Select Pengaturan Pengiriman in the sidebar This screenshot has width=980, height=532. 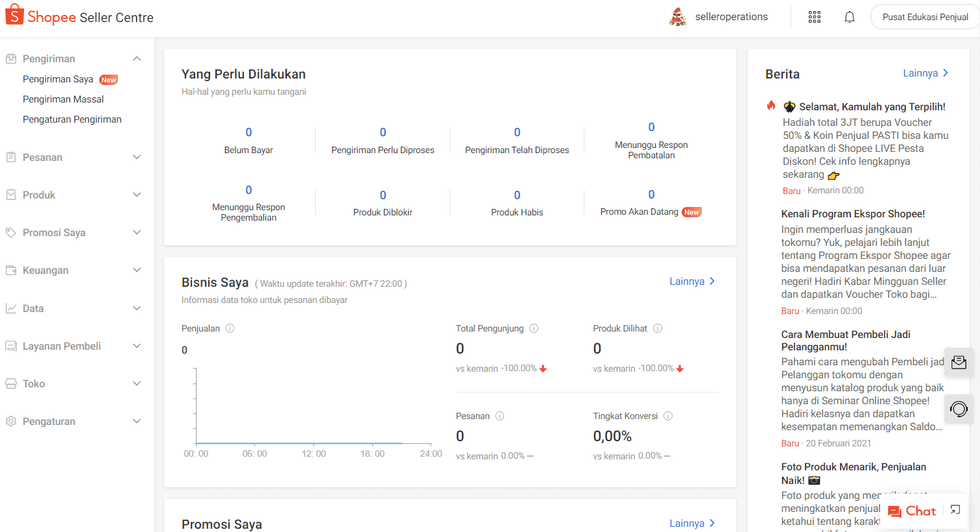coord(72,119)
